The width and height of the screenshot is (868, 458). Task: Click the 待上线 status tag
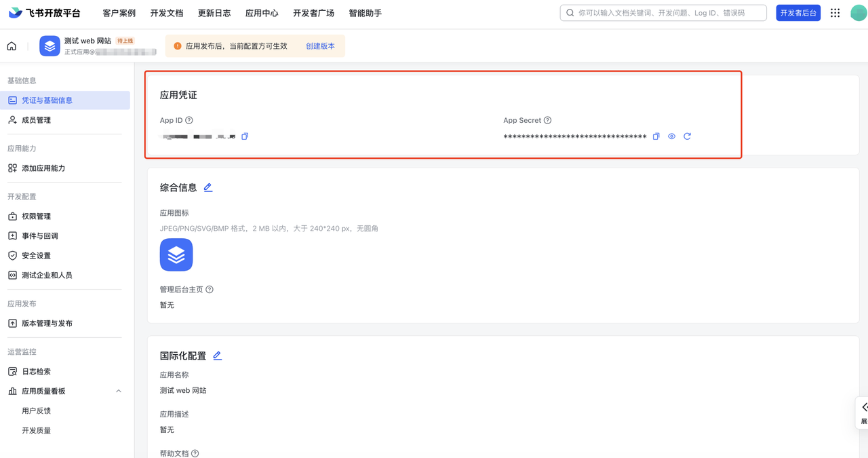(x=125, y=41)
